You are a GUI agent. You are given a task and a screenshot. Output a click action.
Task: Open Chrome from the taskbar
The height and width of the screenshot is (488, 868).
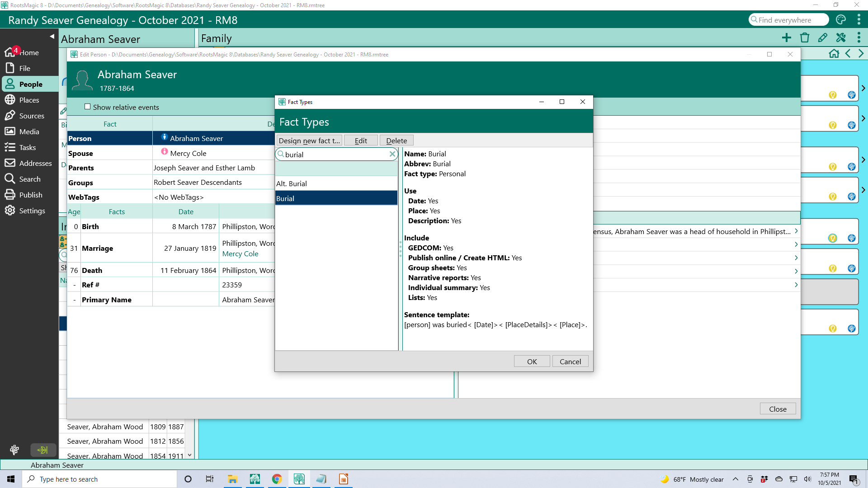(277, 479)
